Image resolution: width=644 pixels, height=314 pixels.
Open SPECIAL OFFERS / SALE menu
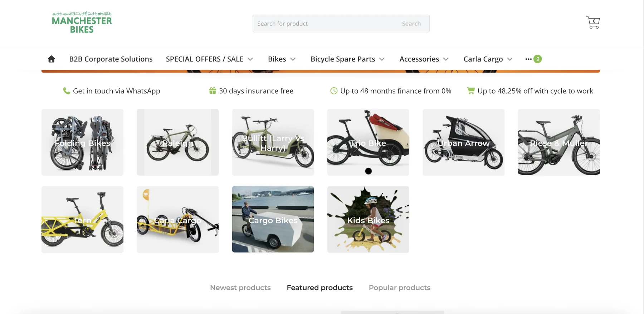point(205,59)
